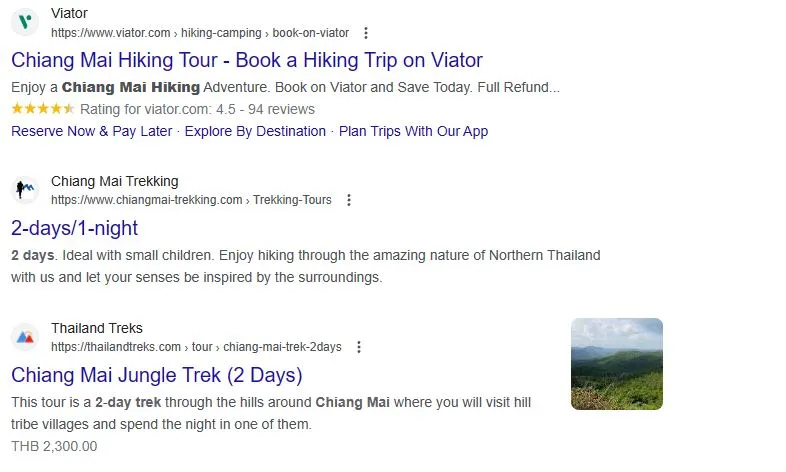
Task: Open Thailand Treks result three-dot menu
Action: pos(358,347)
